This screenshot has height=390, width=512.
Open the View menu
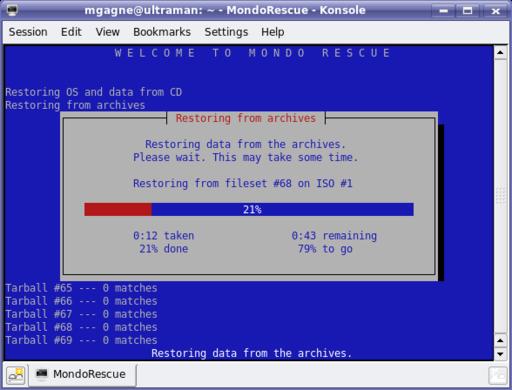107,32
